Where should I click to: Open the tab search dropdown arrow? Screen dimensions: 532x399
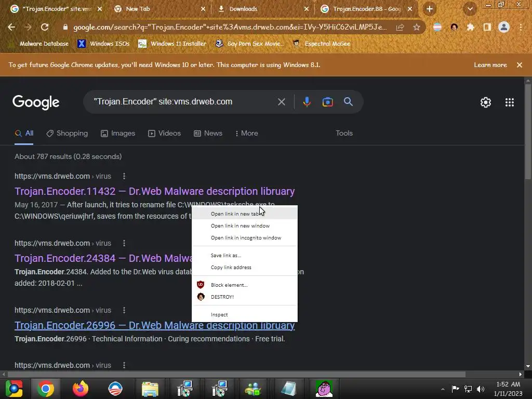(470, 9)
